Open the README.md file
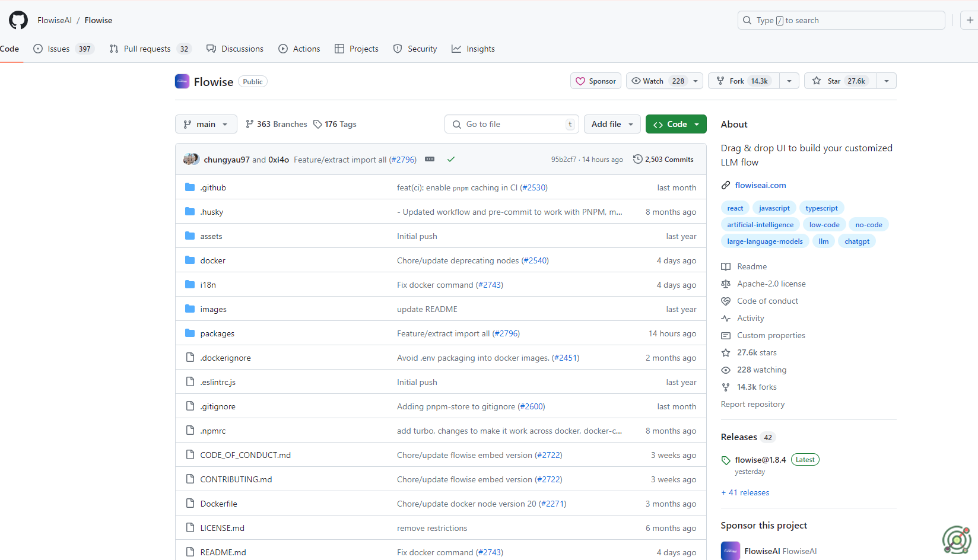978x560 pixels. pyautogui.click(x=223, y=552)
